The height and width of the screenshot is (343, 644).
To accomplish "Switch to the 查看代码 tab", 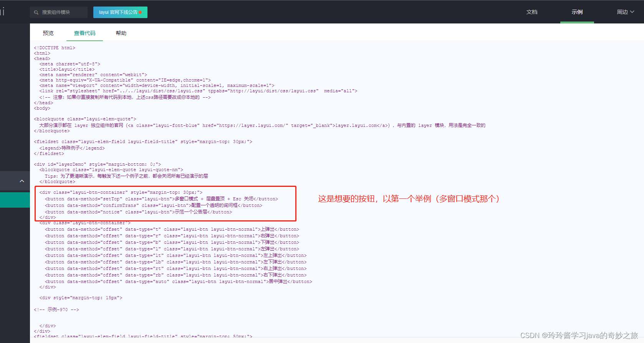I will (84, 33).
